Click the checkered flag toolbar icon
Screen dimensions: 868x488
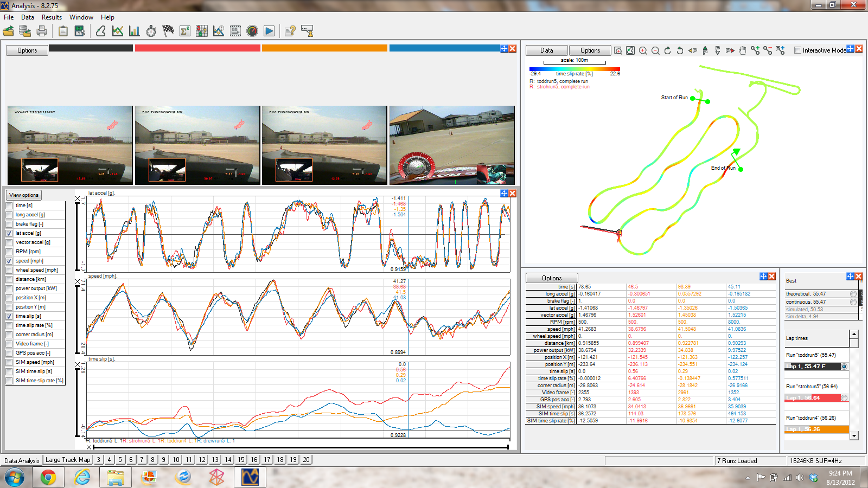pyautogui.click(x=168, y=31)
